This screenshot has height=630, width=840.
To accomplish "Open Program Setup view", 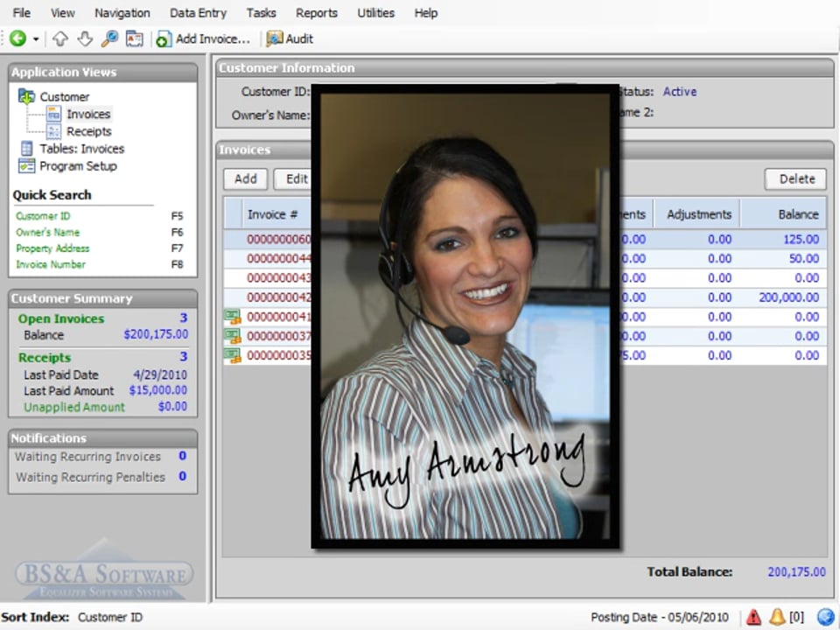I will 78,166.
